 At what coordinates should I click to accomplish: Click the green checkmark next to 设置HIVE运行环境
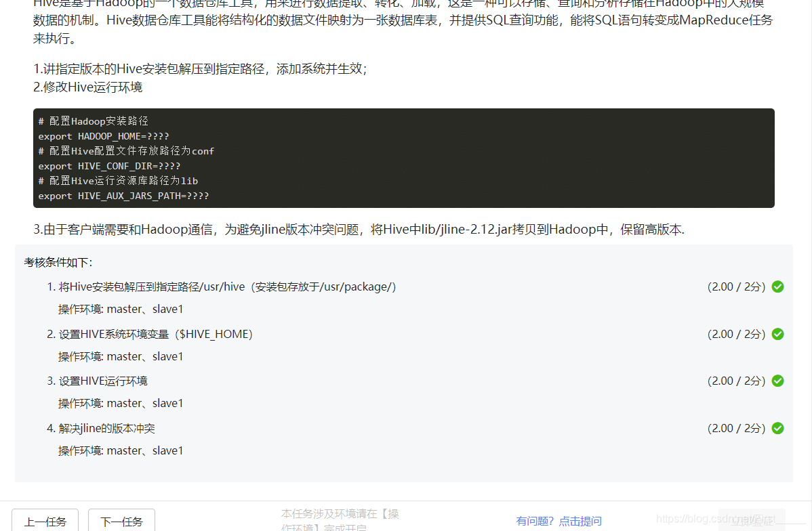[x=777, y=381]
